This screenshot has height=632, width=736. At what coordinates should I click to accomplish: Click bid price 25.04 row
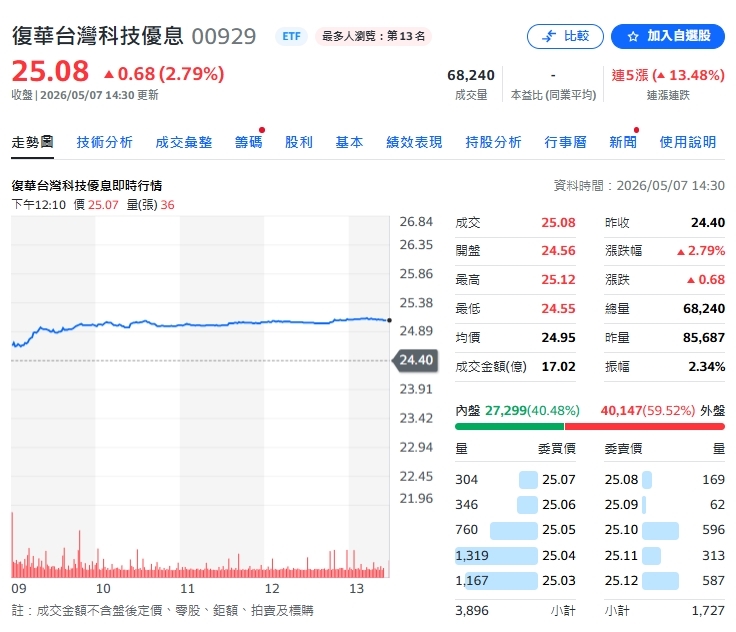(x=515, y=555)
